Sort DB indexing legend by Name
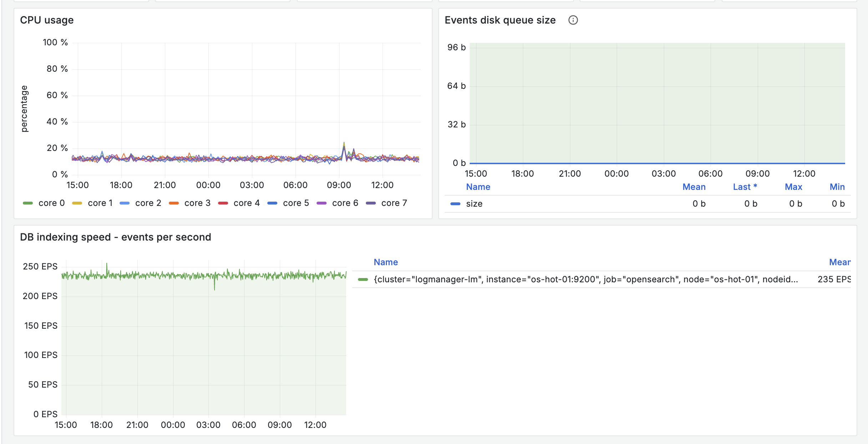 (x=385, y=262)
